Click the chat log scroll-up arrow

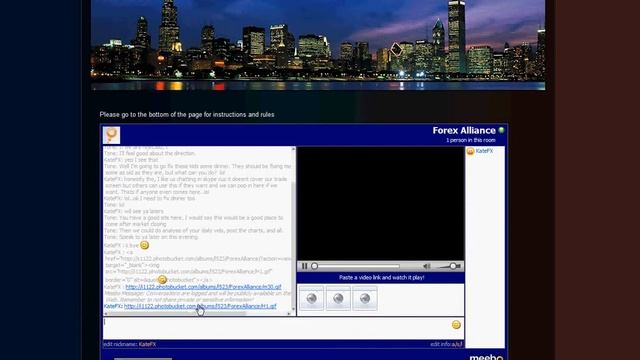293,149
